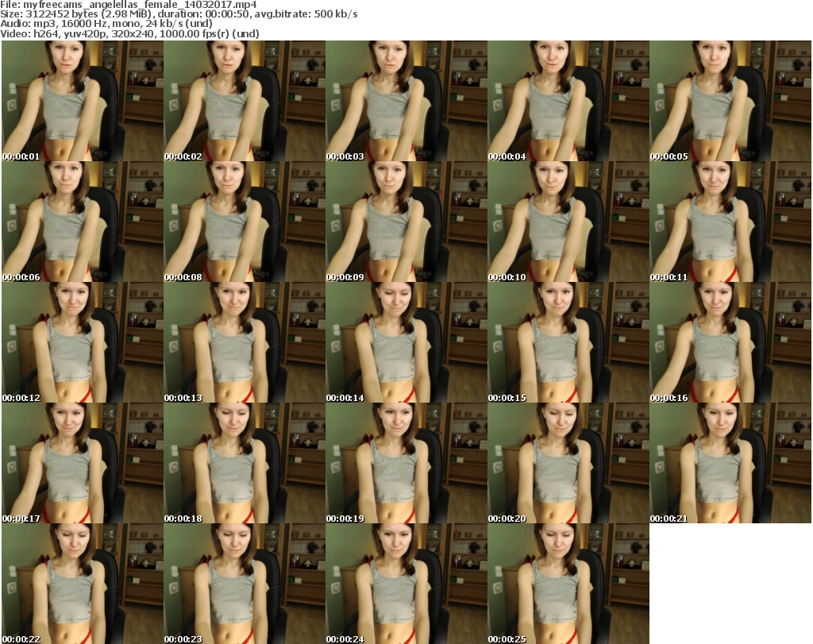The image size is (813, 644).
Task: Select the frame labeled 00:00:17
Action: 83,463
